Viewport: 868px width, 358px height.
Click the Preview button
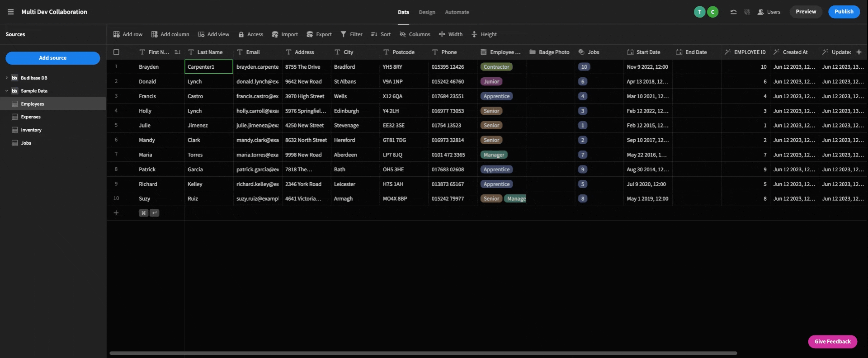(x=806, y=12)
